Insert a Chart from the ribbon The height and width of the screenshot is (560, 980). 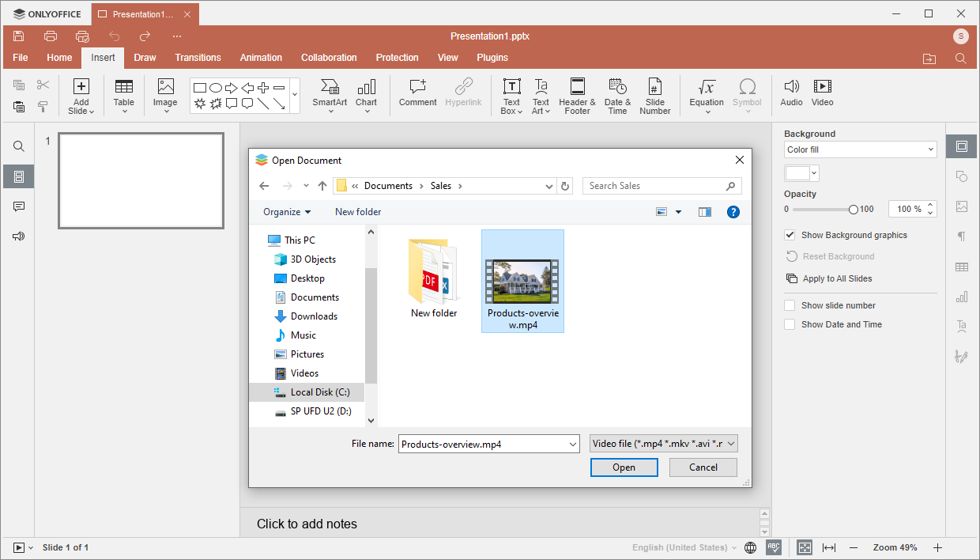366,87
